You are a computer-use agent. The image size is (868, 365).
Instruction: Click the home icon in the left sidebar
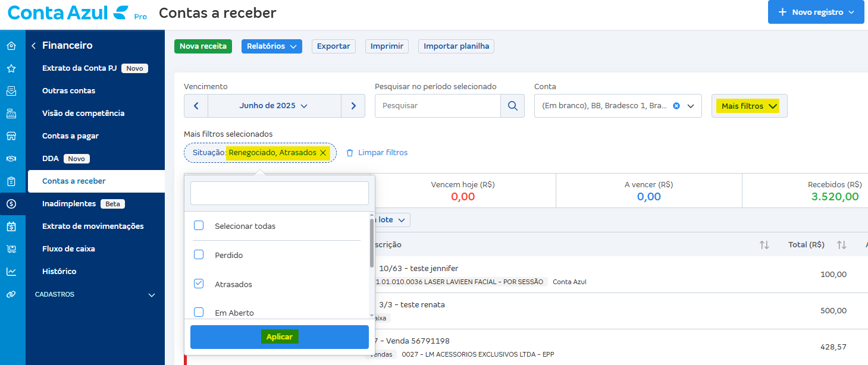tap(12, 45)
